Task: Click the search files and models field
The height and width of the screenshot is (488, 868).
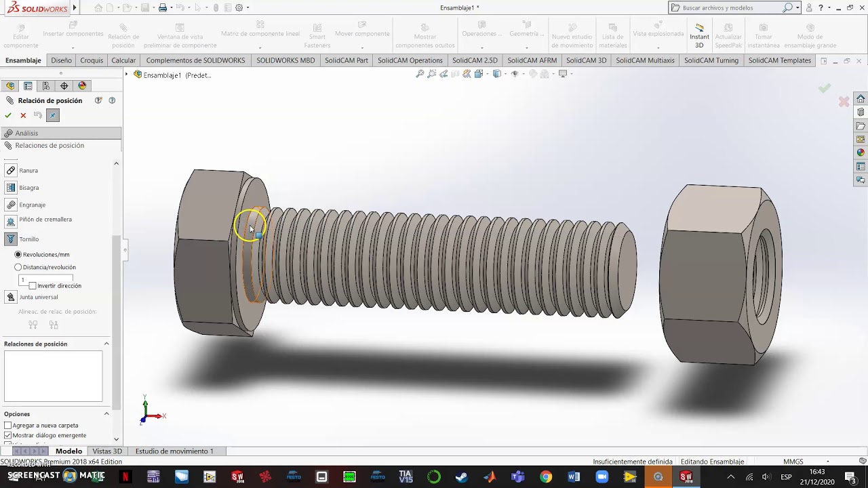Action: pyautogui.click(x=731, y=8)
